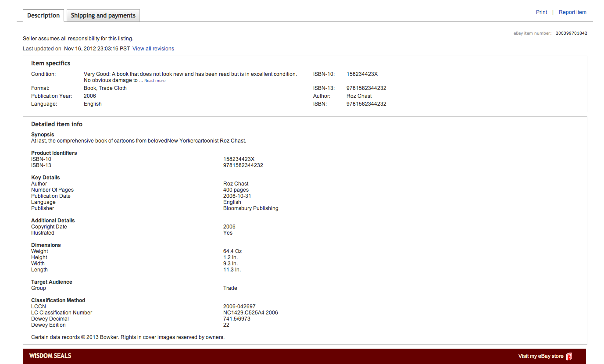Click the ISBN-10 value in Item specifics
This screenshot has width=604, height=364.
(x=362, y=74)
